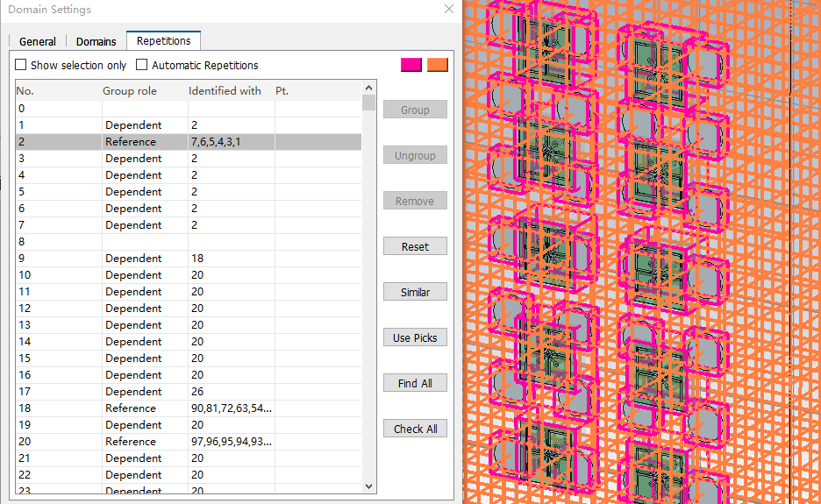Pick the magenta color swatch
Image resolution: width=821 pixels, height=504 pixels.
[410, 65]
